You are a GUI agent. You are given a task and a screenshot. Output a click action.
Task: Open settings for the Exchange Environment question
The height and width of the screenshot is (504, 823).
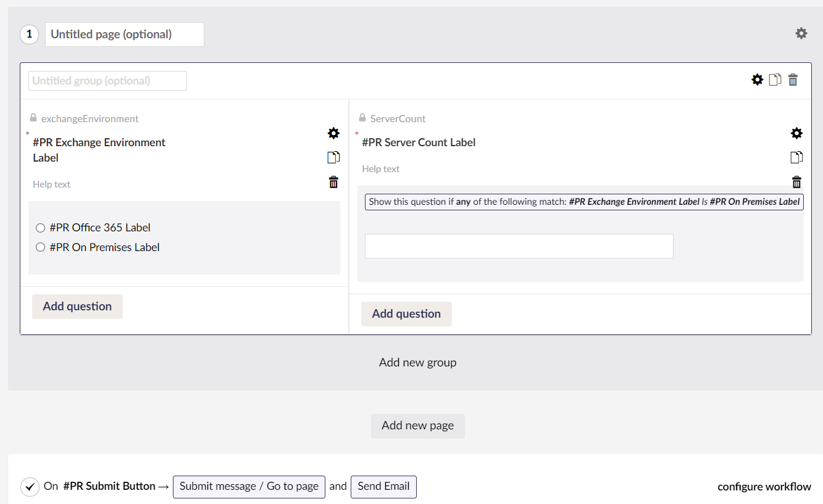pos(333,133)
